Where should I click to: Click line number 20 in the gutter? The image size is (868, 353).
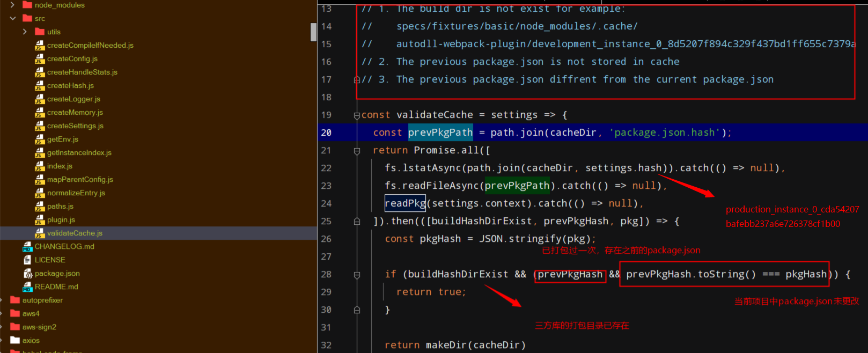326,133
